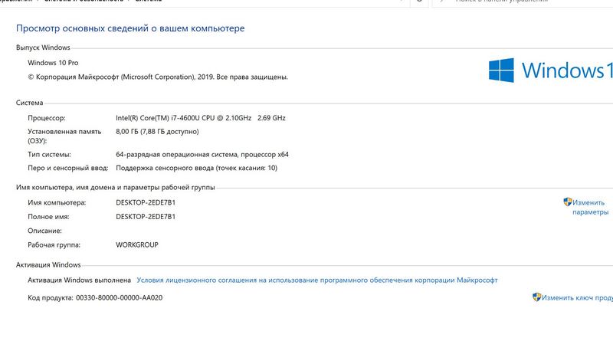Click the product ID code 00330-80000-00000-AA020
Screen dimensions: 613x364
pos(119,297)
